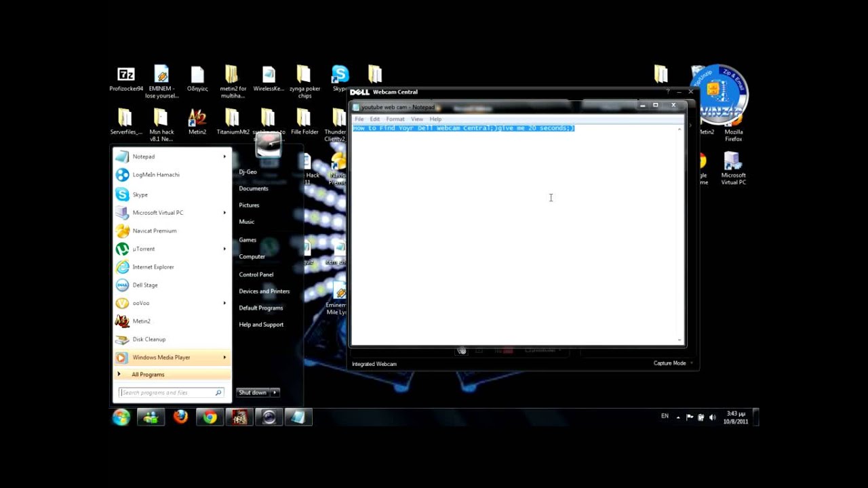
Task: Open Windows Live Messenger from the taskbar
Action: tap(151, 418)
